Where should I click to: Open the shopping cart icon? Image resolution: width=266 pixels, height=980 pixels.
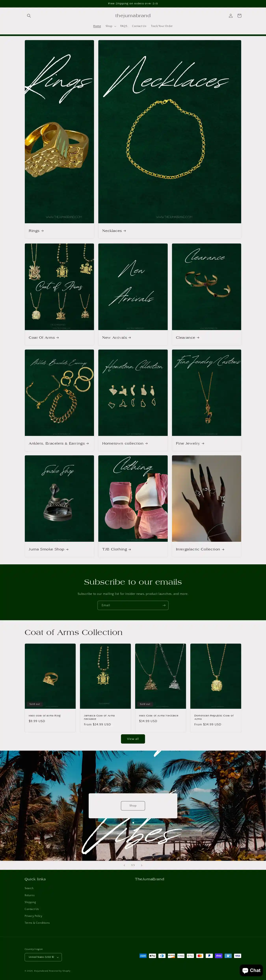click(x=239, y=16)
